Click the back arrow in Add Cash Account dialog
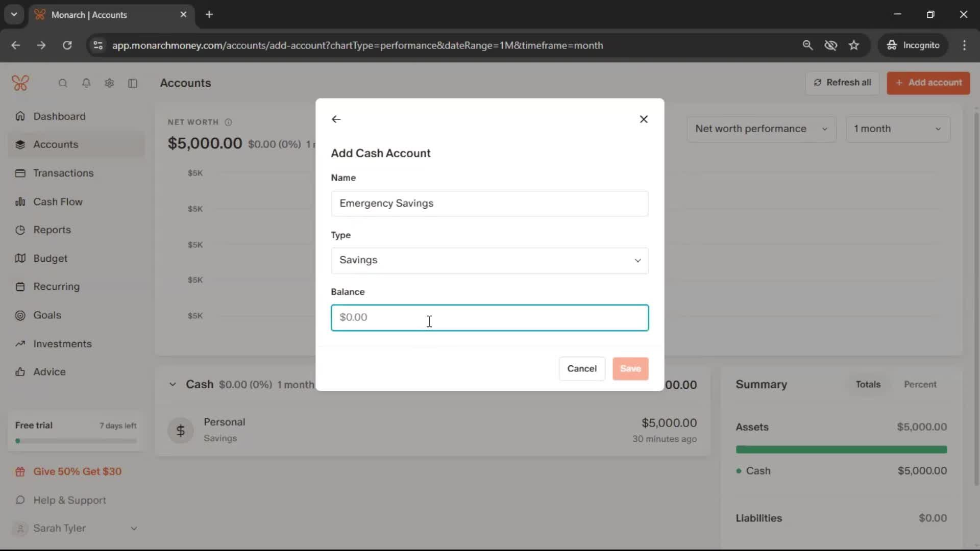The height and width of the screenshot is (551, 980). click(x=336, y=119)
